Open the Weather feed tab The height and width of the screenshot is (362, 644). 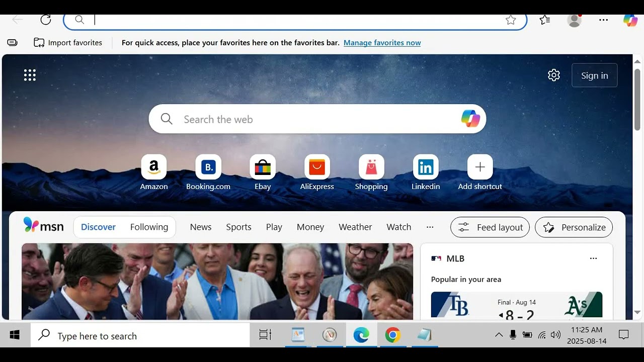[355, 227]
